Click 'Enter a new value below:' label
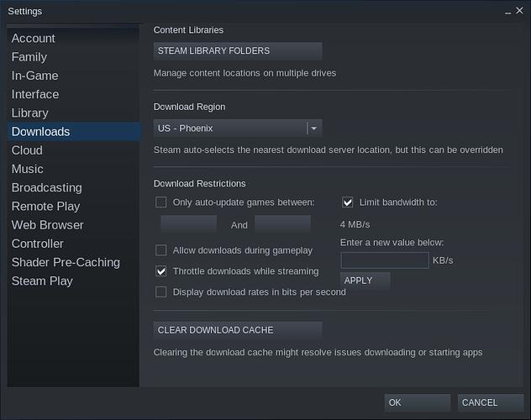Image resolution: width=531 pixels, height=420 pixels. click(x=392, y=242)
